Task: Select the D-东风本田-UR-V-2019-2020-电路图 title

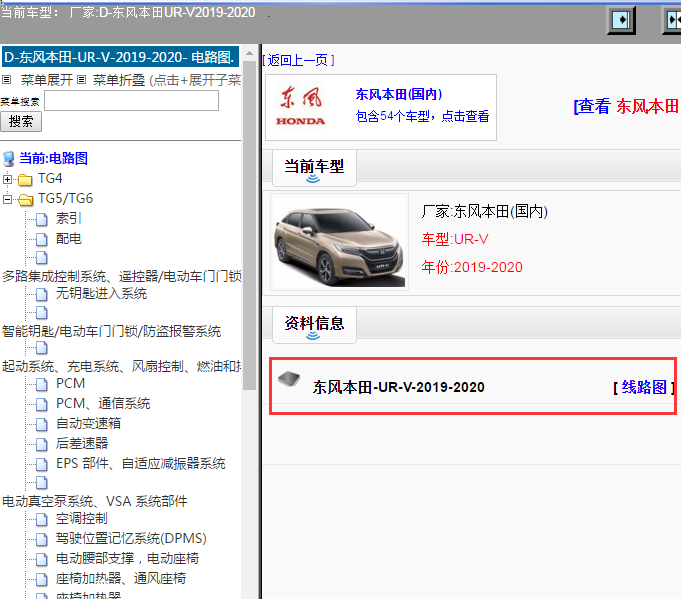Action: (120, 57)
